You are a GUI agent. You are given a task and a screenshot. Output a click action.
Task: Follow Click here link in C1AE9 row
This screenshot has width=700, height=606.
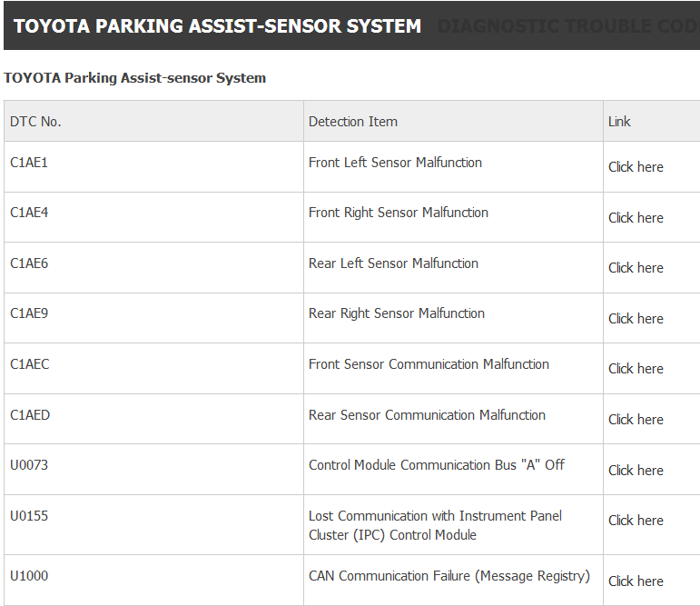point(636,319)
